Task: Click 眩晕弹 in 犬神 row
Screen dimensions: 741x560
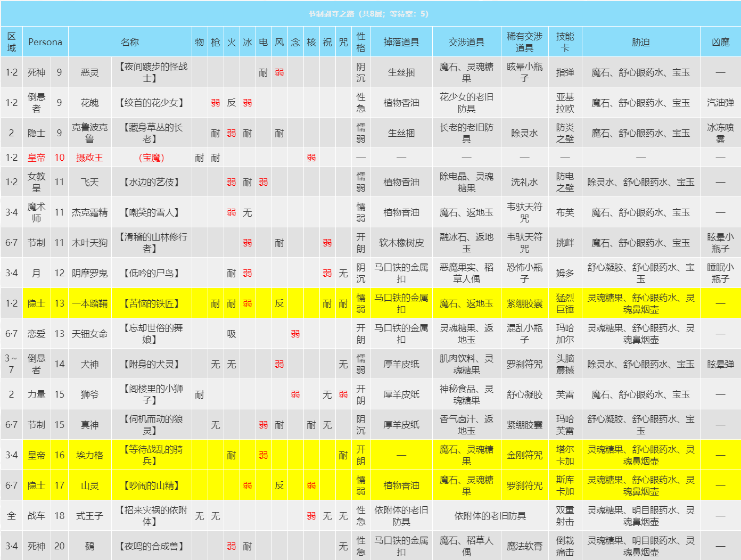Action: (x=721, y=364)
